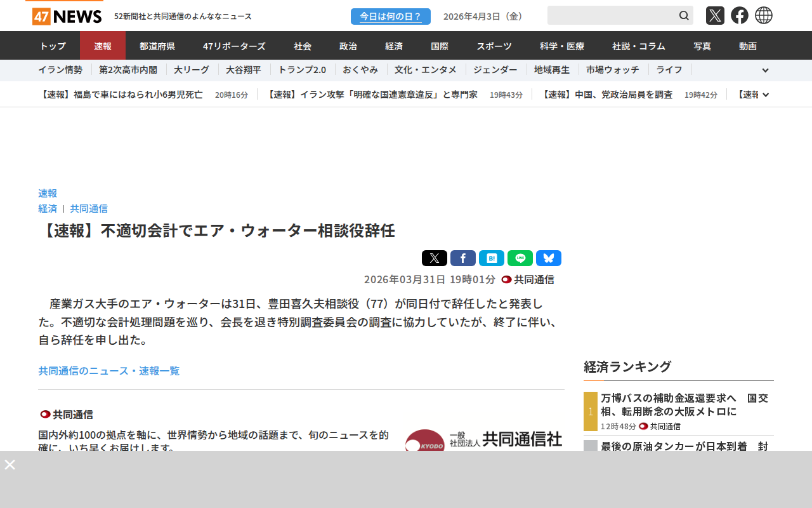Open the イラン情勢 topic link
The width and height of the screenshot is (812, 508).
(60, 70)
